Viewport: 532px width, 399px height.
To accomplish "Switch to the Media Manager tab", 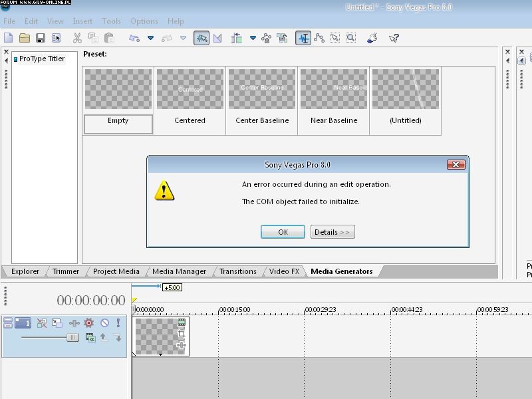I will point(179,271).
